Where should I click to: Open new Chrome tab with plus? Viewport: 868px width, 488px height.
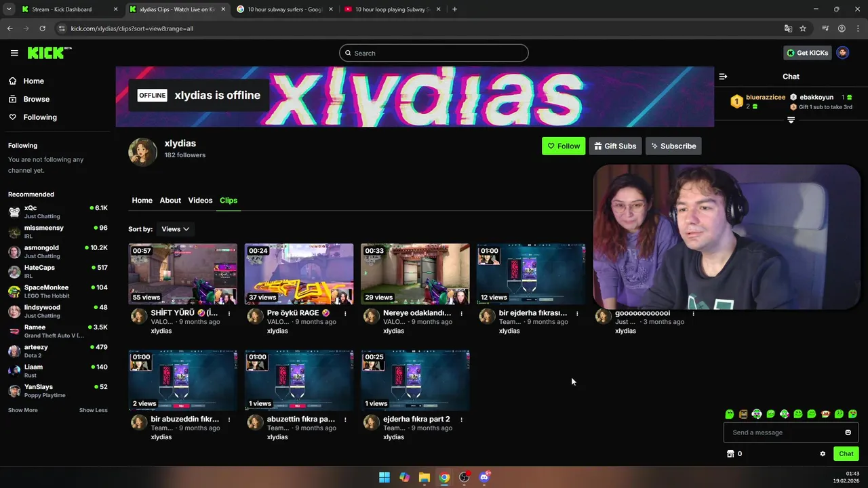454,9
